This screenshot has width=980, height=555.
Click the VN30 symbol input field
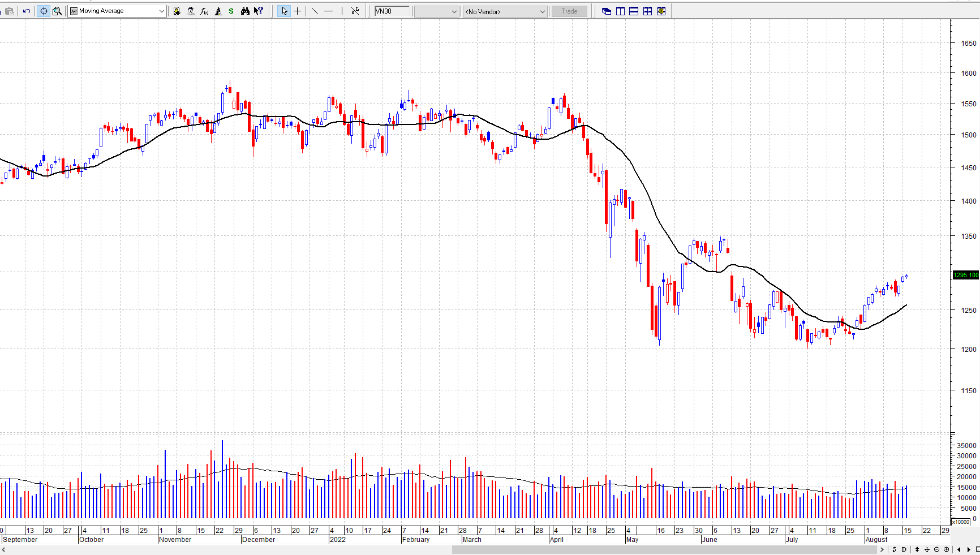(392, 11)
